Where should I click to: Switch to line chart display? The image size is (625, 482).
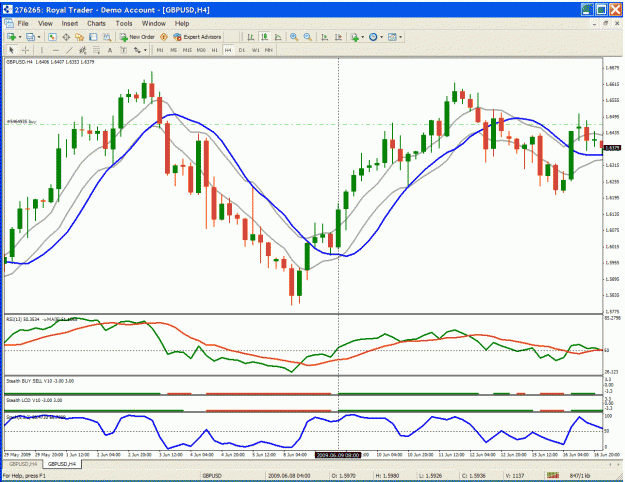tap(278, 37)
